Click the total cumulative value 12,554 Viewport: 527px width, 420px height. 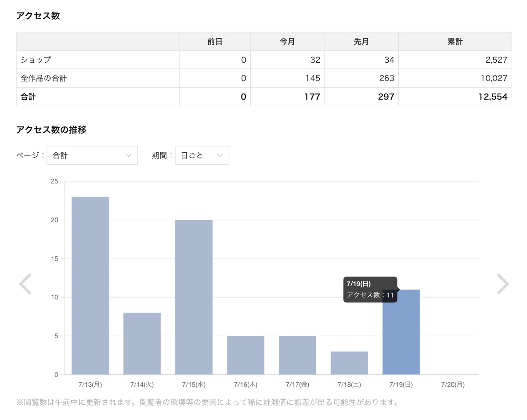pyautogui.click(x=493, y=97)
